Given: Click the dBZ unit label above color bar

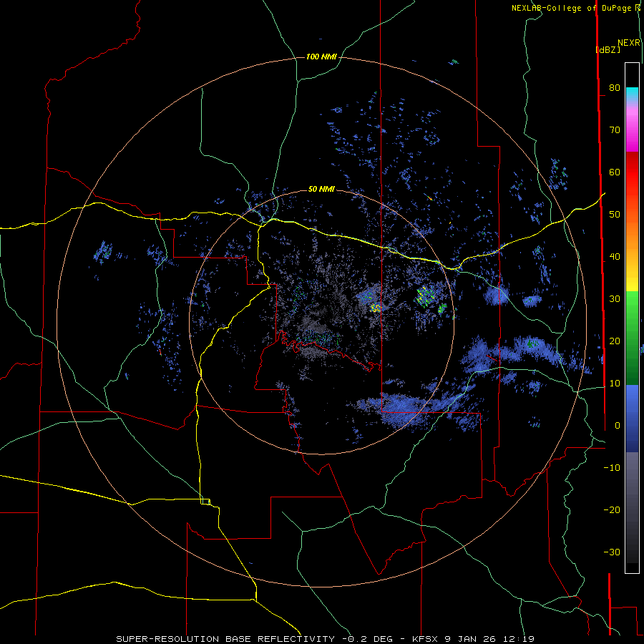Looking at the screenshot, I should point(608,49).
